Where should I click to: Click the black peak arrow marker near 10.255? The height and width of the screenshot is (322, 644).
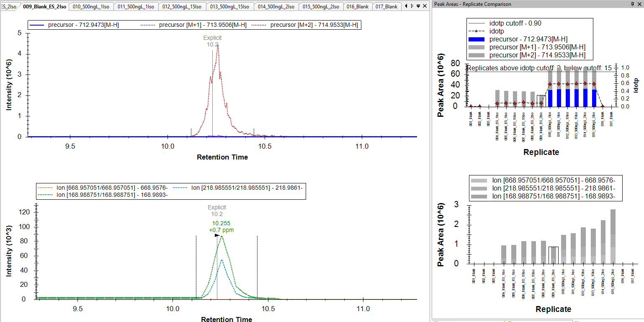click(217, 235)
